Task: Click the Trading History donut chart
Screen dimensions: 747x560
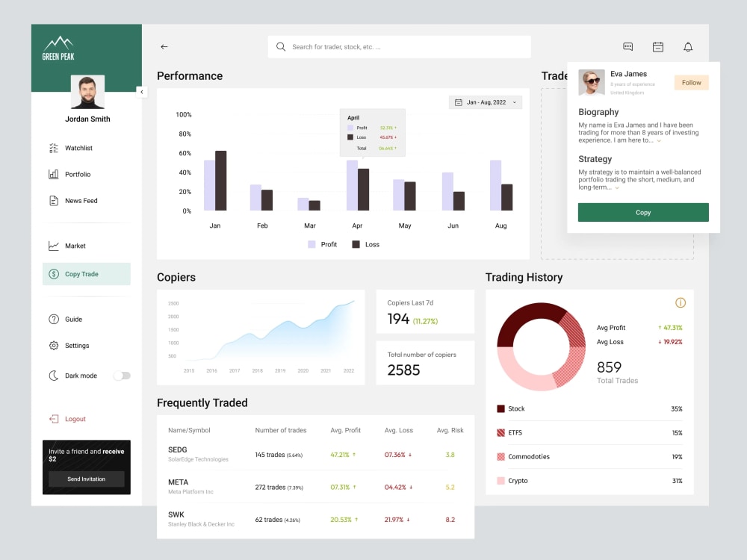Action: tap(541, 346)
